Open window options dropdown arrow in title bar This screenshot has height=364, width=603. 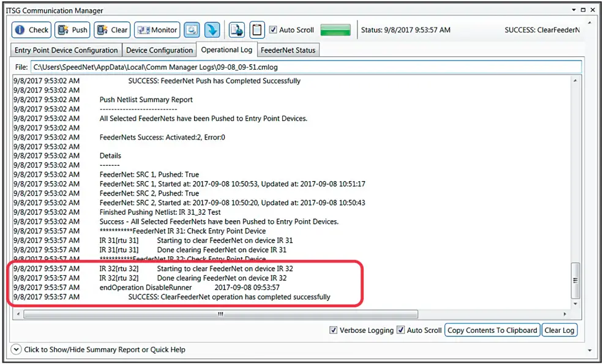[x=574, y=10]
